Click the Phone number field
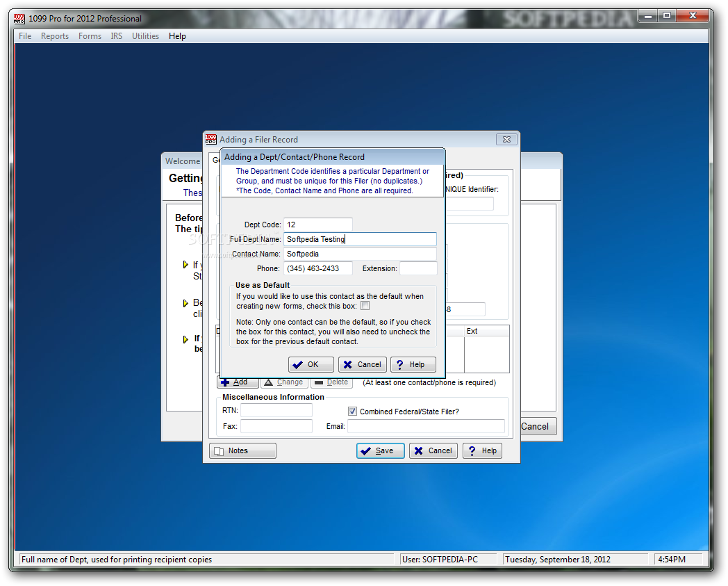Screen dimensions: 728x586 pyautogui.click(x=318, y=268)
